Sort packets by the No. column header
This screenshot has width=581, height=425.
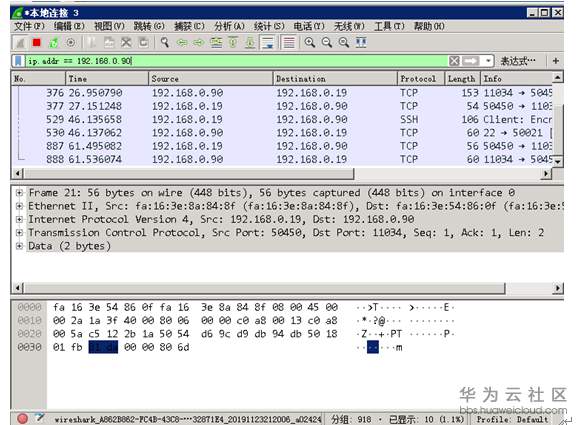click(39, 79)
